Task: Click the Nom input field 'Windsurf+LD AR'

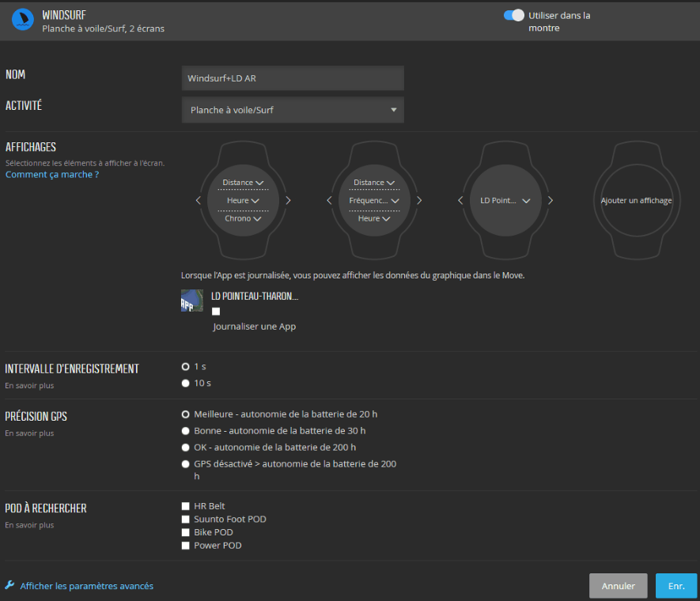Action: 293,78
